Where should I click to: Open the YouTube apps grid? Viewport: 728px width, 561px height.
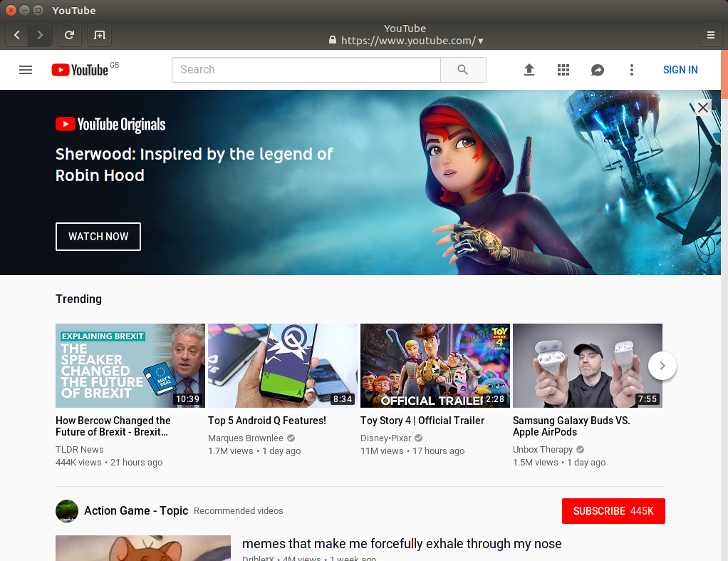563,70
